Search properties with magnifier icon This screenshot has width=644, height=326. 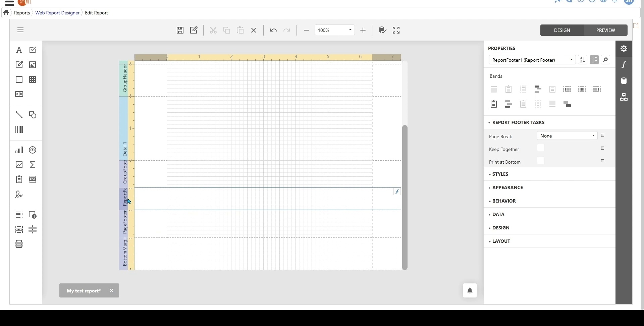[606, 60]
